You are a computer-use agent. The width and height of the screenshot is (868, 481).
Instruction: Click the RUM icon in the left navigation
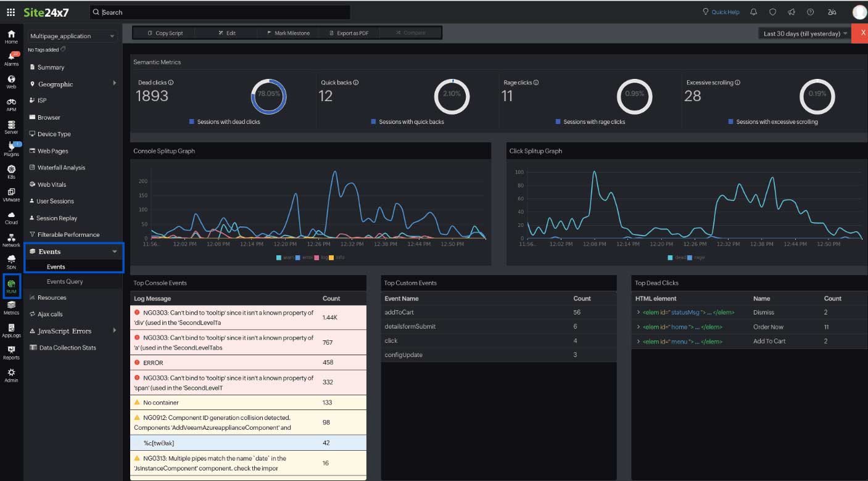10,286
